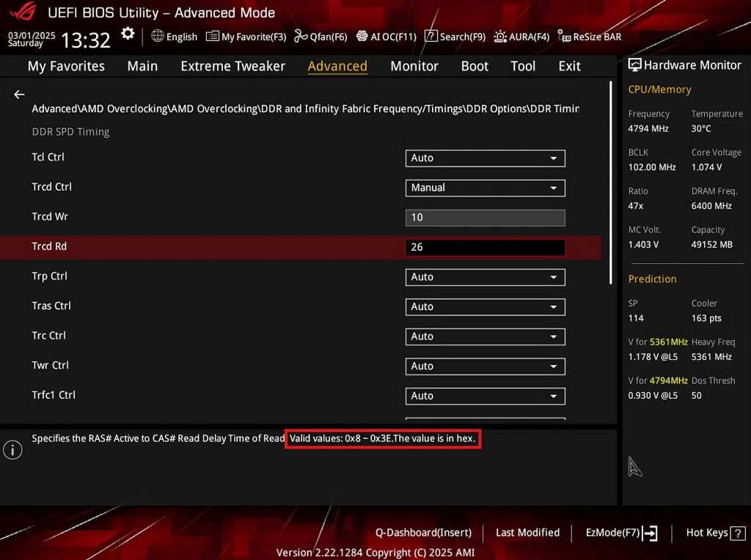
Task: Click the 13:32 clock display
Action: coord(86,40)
